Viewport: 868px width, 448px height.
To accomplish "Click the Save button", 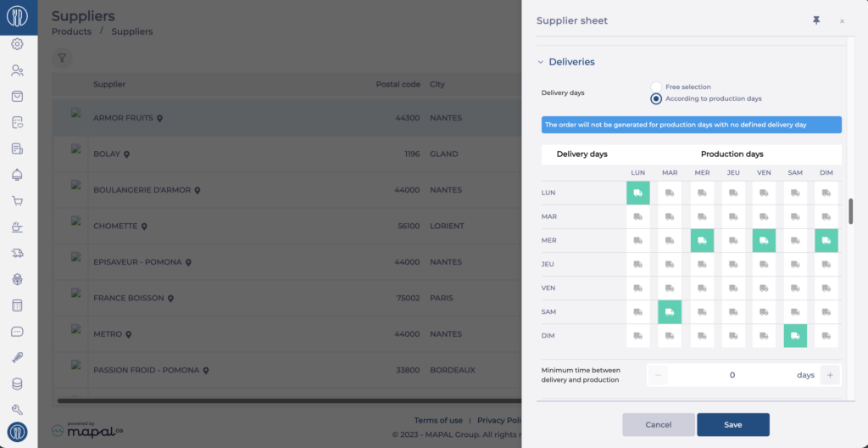I will click(733, 425).
